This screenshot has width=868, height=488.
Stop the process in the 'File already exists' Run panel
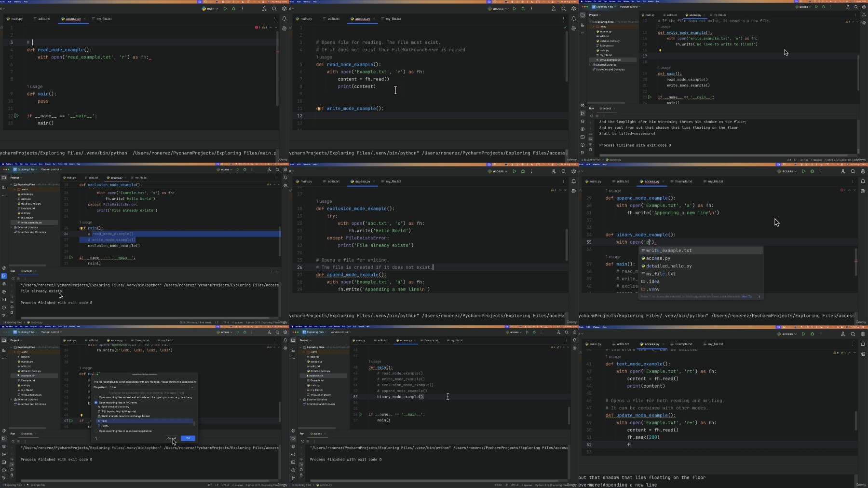pos(18,279)
